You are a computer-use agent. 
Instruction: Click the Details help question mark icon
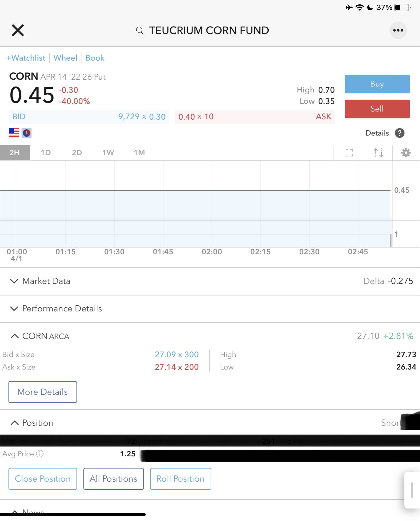pyautogui.click(x=399, y=133)
